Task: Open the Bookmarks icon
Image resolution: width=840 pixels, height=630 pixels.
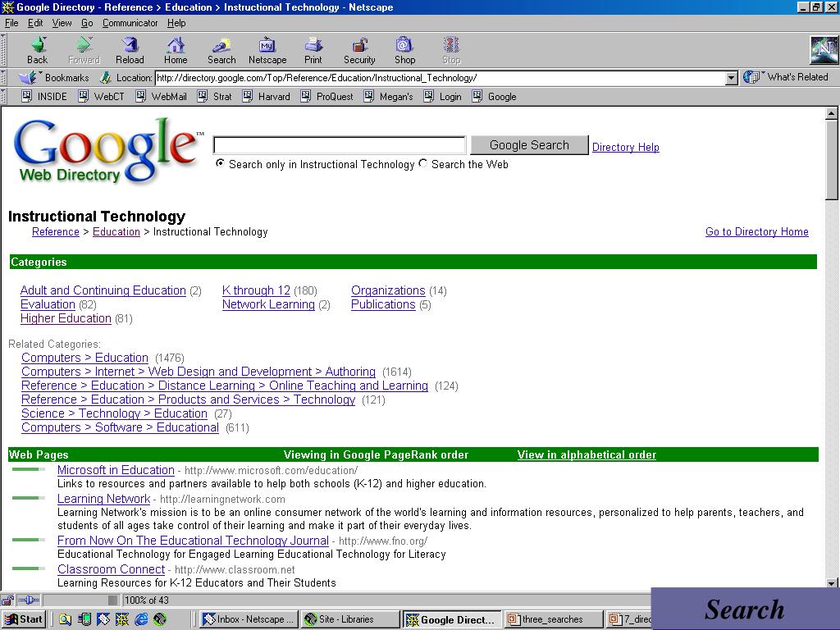Action: [x=27, y=78]
